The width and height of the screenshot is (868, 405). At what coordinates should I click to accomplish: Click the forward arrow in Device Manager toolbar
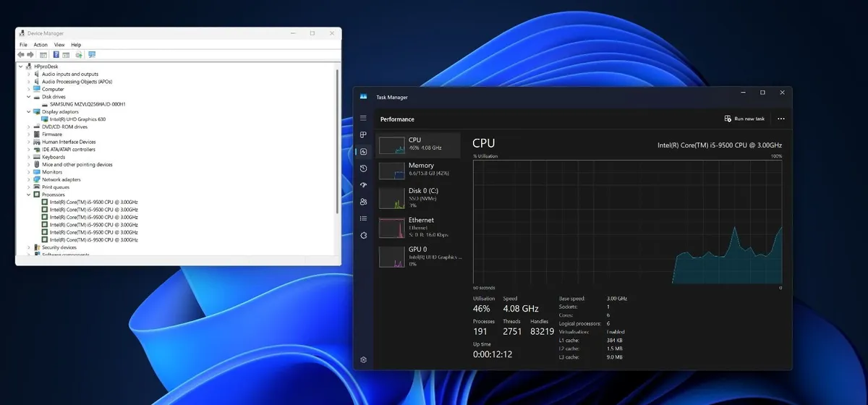30,54
